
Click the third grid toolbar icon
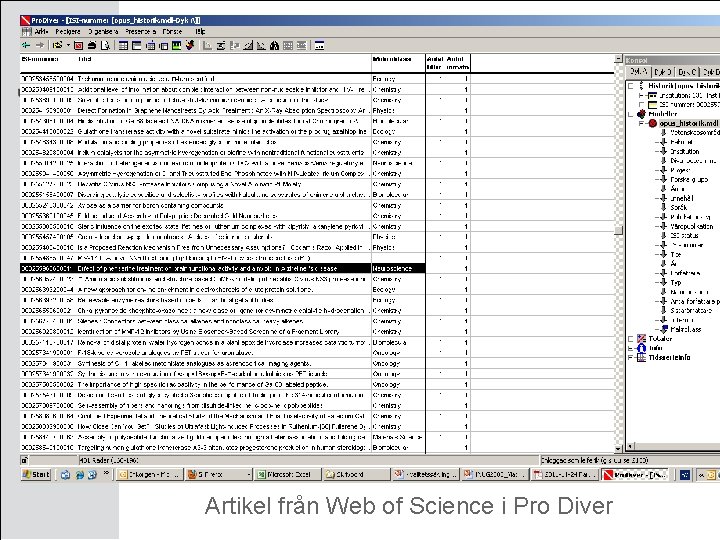tap(150, 45)
